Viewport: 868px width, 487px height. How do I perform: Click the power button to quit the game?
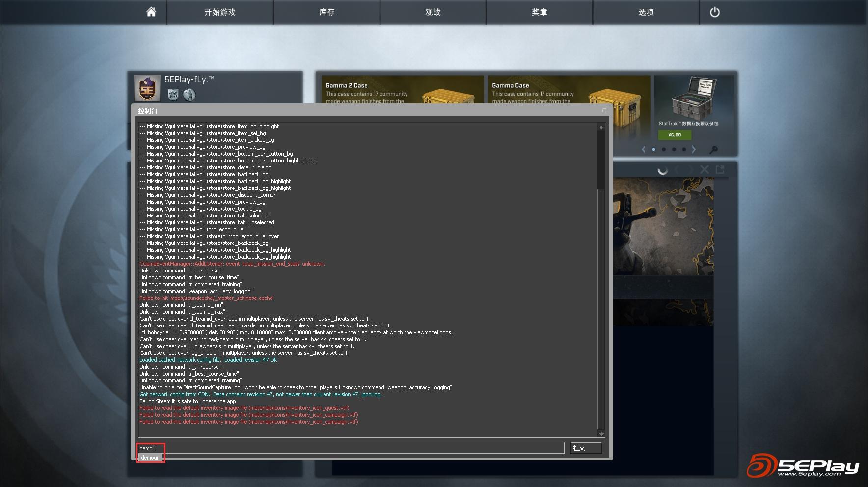[714, 13]
